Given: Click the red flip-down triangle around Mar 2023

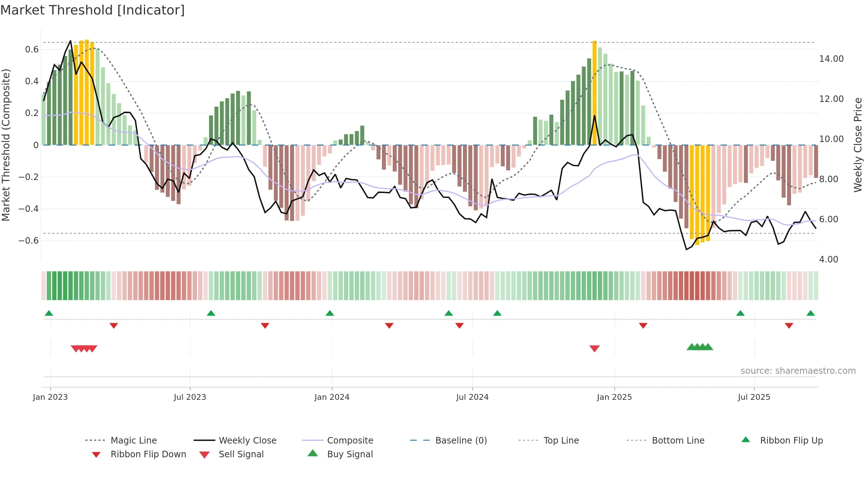Looking at the screenshot, I should (x=114, y=326).
